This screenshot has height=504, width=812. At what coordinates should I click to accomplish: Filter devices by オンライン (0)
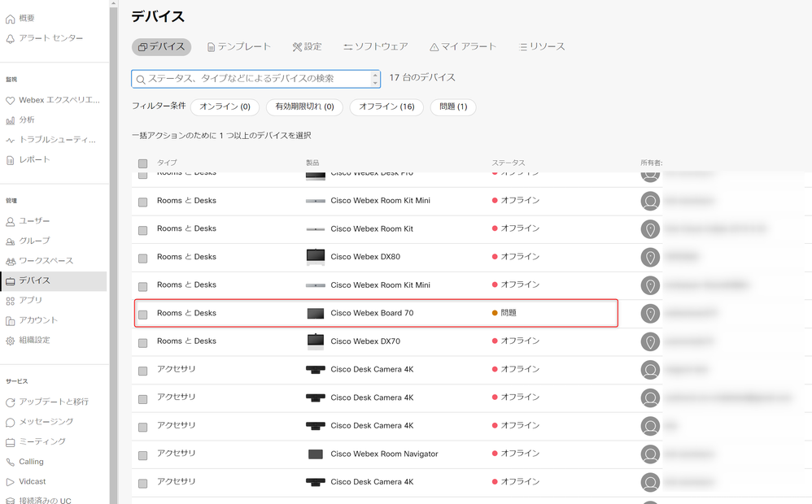pyautogui.click(x=225, y=107)
